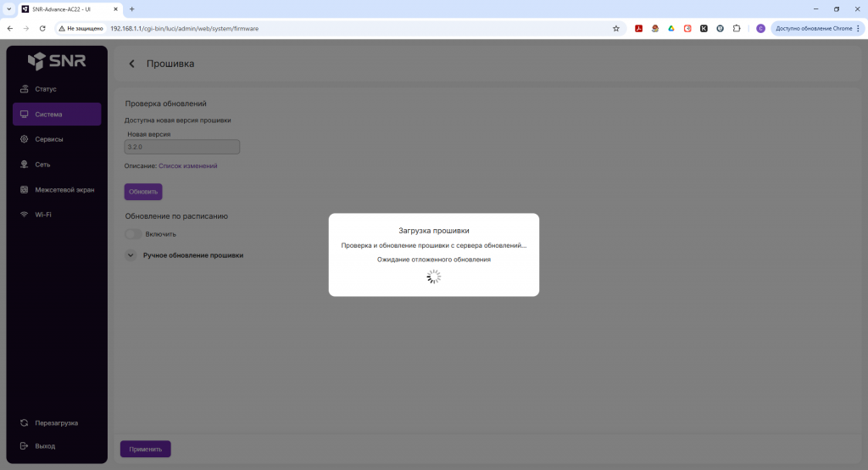The image size is (868, 470).
Task: Click the Выход logout icon
Action: point(24,445)
